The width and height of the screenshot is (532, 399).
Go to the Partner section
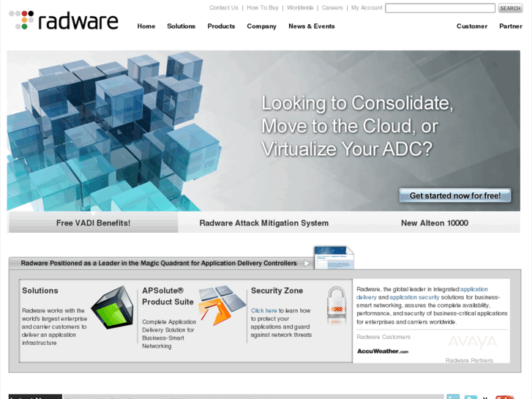pyautogui.click(x=511, y=26)
